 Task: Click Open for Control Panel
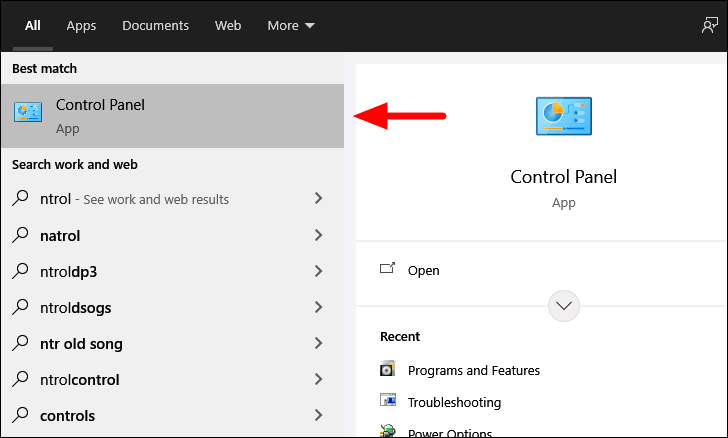[423, 271]
